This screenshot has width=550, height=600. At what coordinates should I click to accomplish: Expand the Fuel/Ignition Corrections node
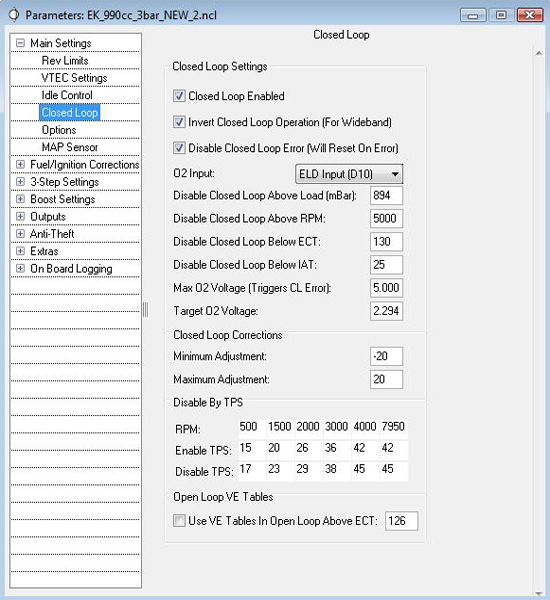coord(20,165)
